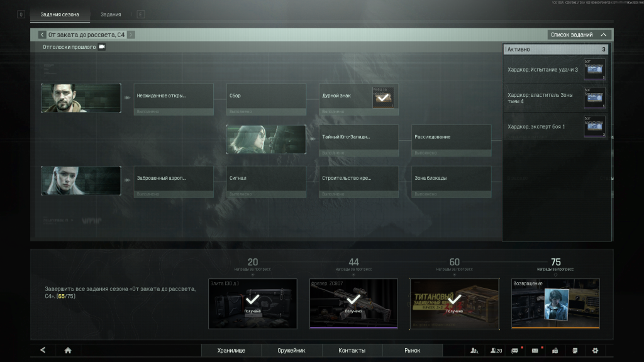Open the player search icon
The height and width of the screenshot is (362, 644).
coord(474,351)
